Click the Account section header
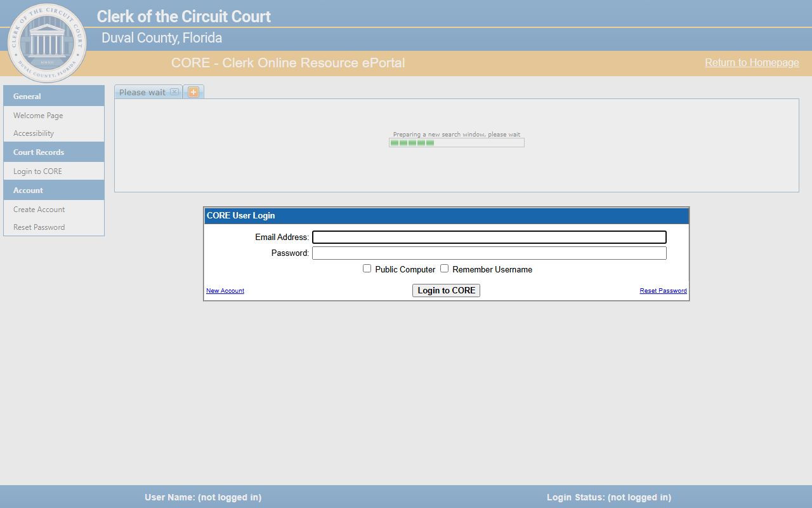812x508 pixels. [54, 190]
